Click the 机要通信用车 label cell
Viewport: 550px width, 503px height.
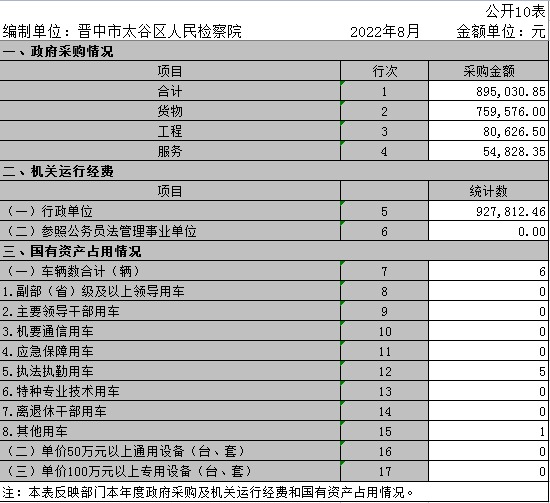[x=170, y=331]
